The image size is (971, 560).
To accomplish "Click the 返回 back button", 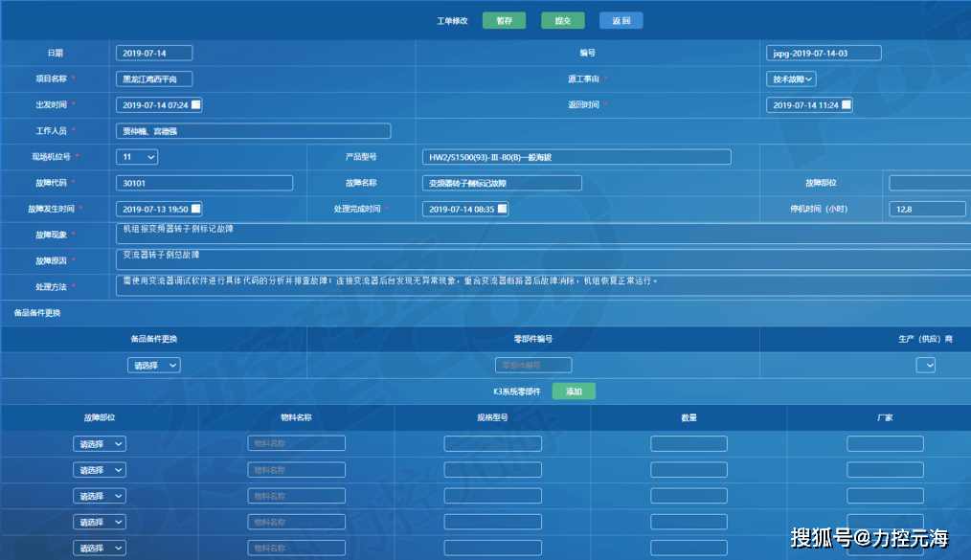I will 621,20.
